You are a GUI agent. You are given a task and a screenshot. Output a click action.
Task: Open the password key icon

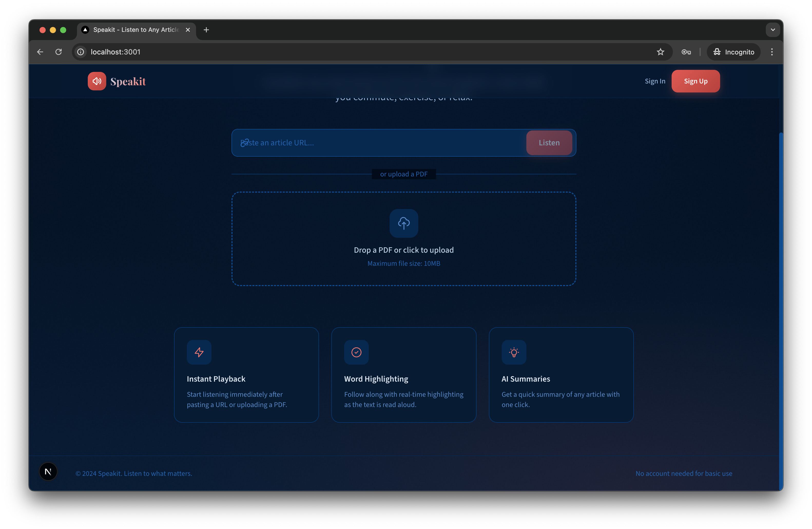coord(686,52)
